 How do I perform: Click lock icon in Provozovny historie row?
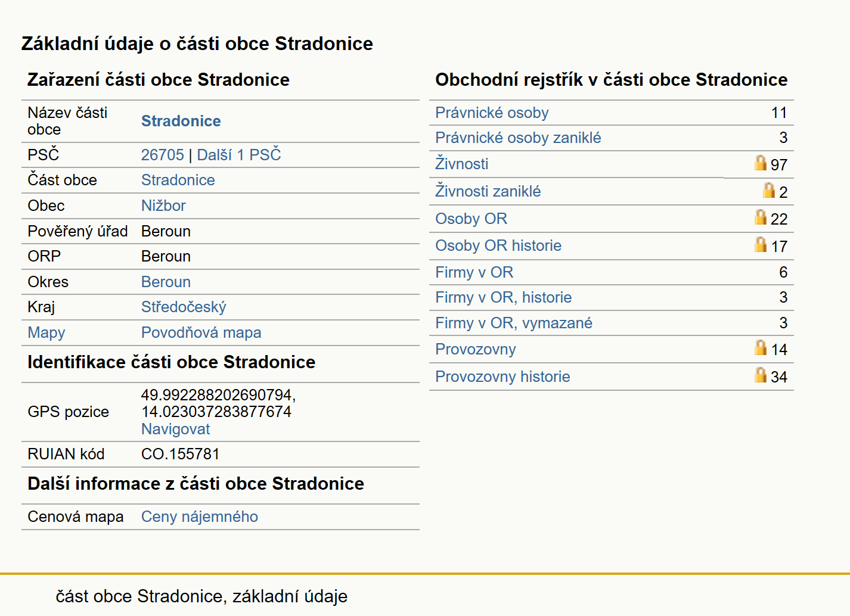coord(760,375)
